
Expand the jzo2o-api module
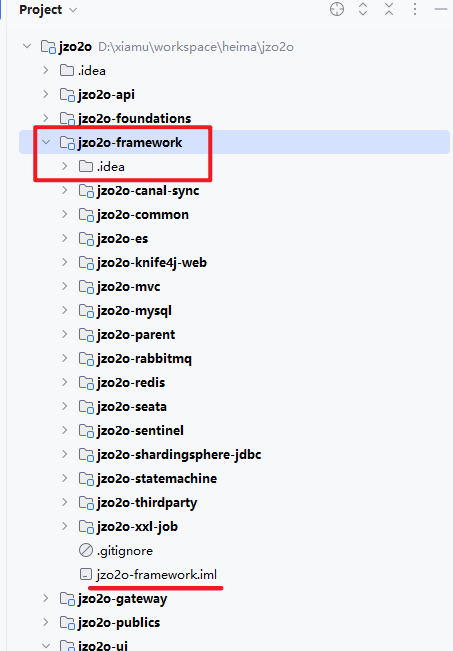tap(46, 95)
